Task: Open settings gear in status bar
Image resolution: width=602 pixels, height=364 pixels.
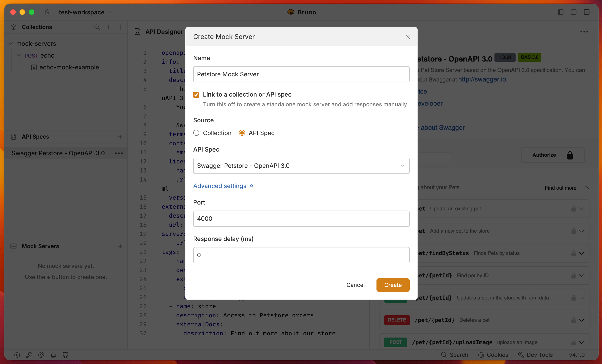Action: tap(17, 355)
